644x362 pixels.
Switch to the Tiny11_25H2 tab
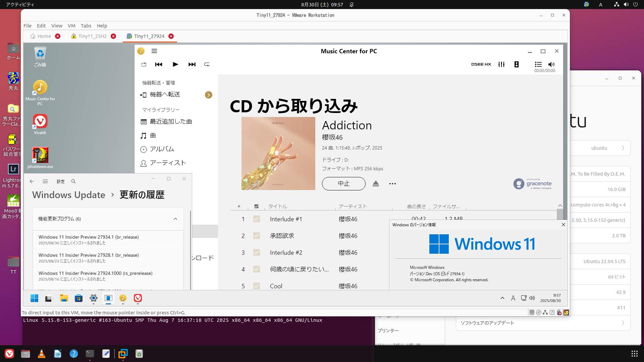point(93,36)
